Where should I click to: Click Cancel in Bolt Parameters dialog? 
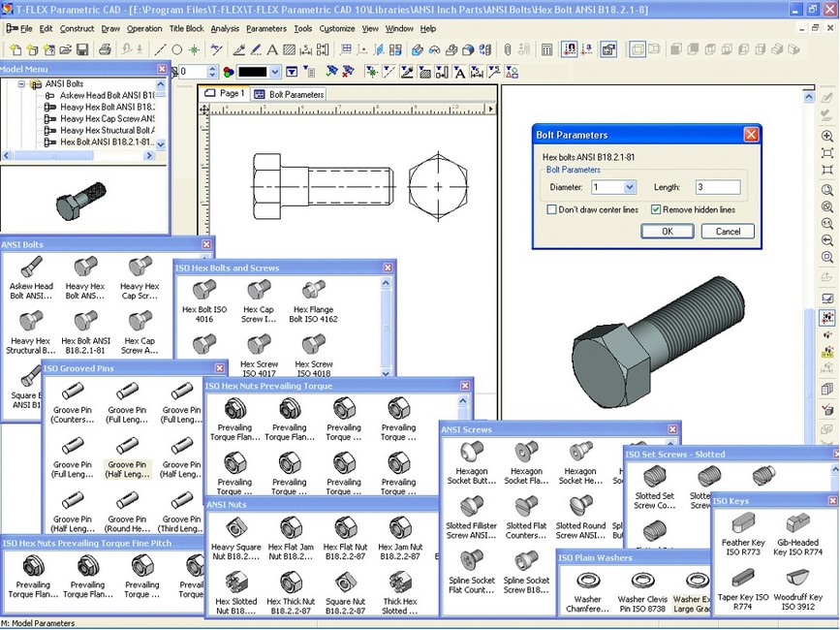click(x=727, y=231)
